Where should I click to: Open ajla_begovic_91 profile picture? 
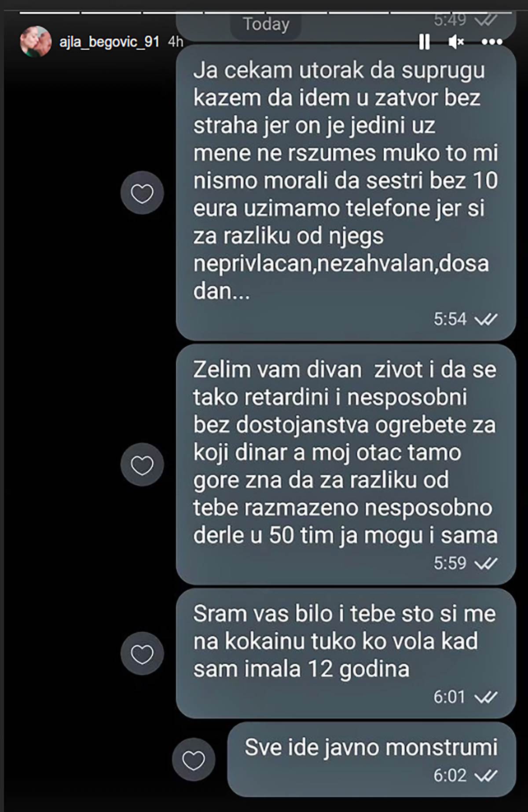point(36,41)
